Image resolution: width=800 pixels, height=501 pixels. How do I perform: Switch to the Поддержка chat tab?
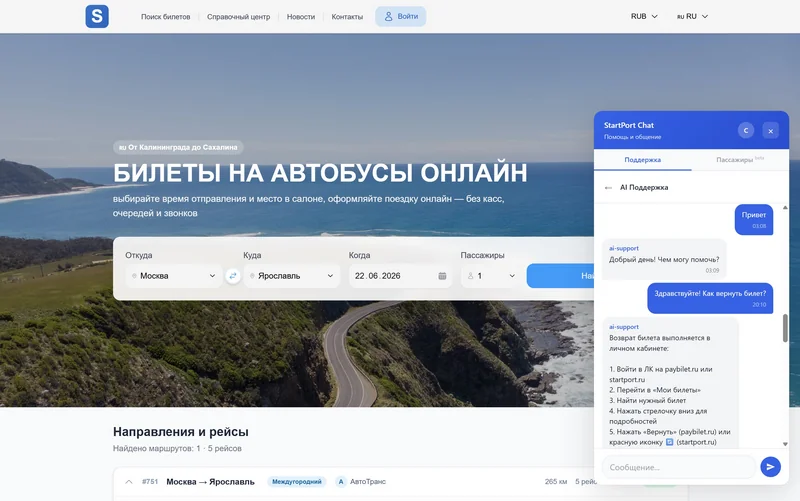pos(642,160)
